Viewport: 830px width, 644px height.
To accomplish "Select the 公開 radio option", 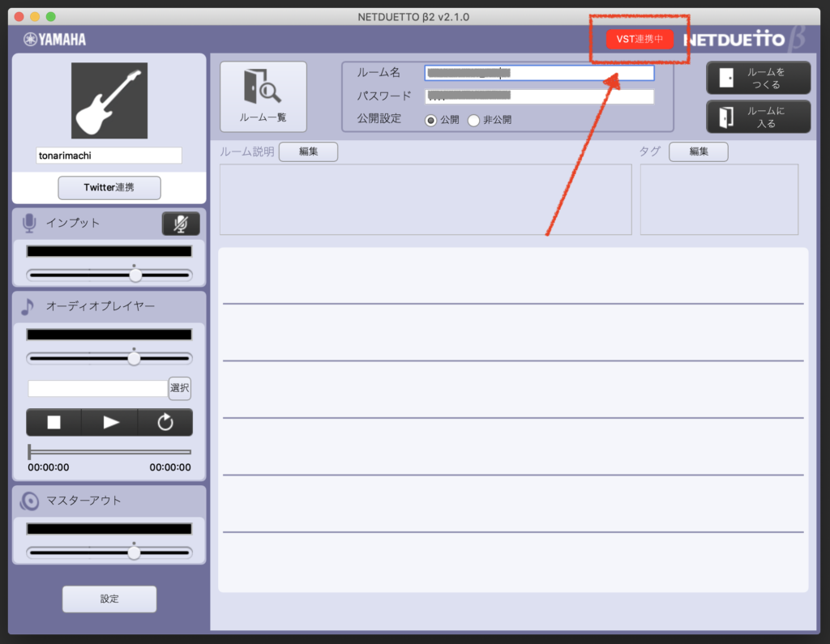I will [x=431, y=121].
